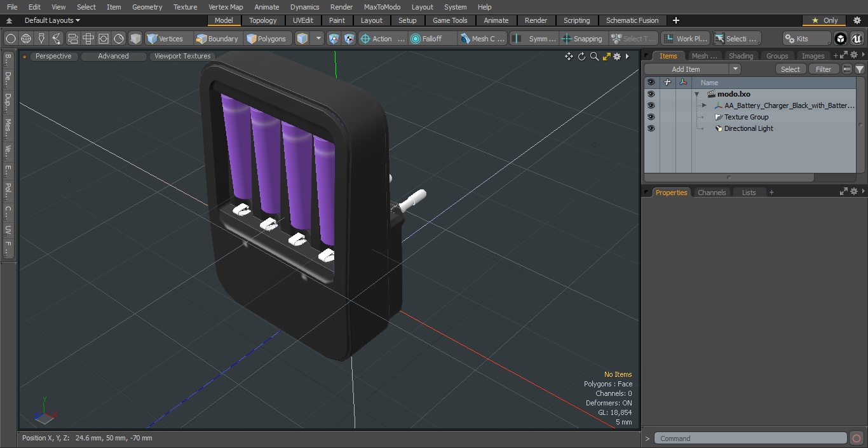The image size is (868, 448).
Task: Switch to the Shading panel tab
Action: [x=741, y=56]
